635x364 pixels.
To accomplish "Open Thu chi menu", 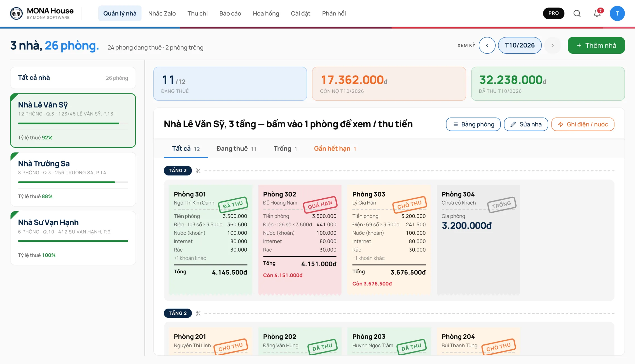I will click(197, 13).
